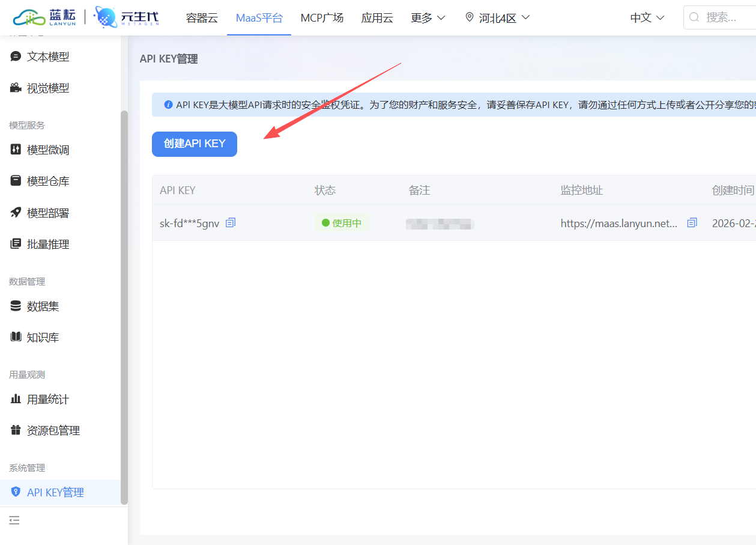Click the 资源包管理 gift icon
This screenshot has width=756, height=545.
(x=16, y=430)
